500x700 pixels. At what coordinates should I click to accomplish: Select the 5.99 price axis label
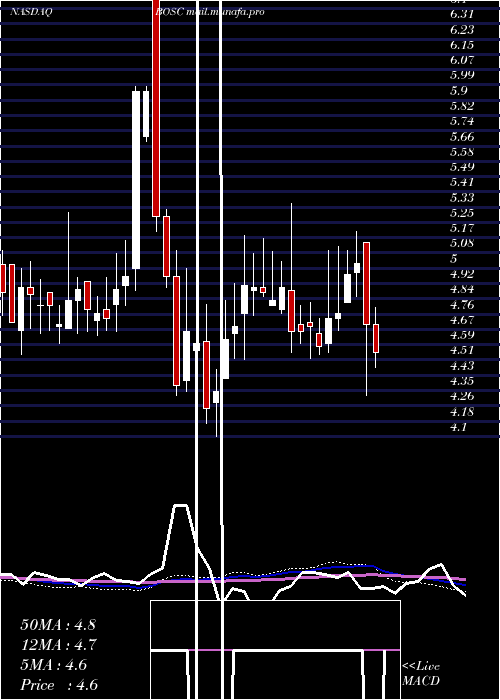462,75
